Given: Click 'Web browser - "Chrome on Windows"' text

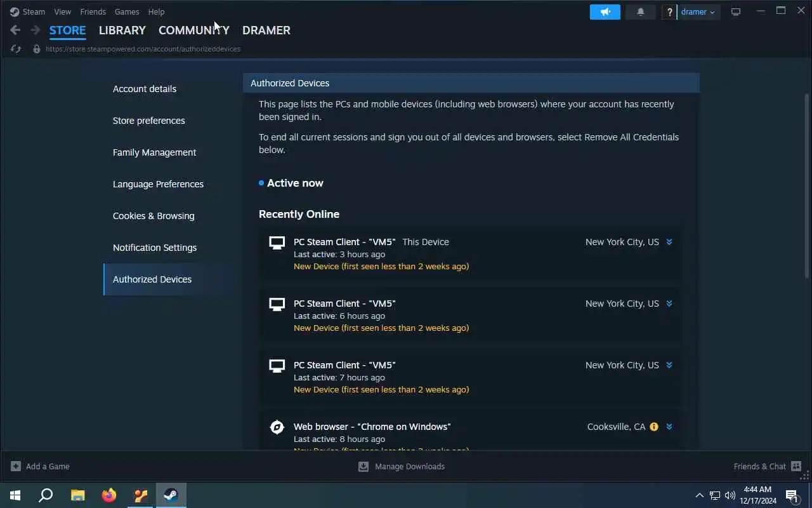Looking at the screenshot, I should pyautogui.click(x=372, y=427).
